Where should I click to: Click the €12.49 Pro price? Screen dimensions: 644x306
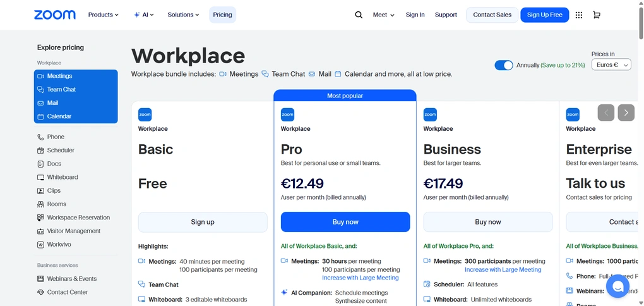(x=302, y=183)
